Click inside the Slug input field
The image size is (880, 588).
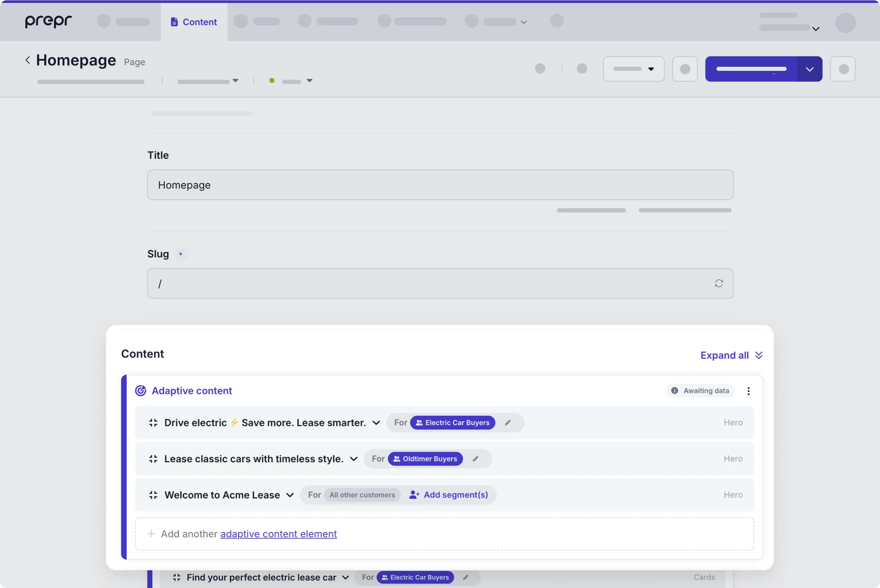(x=413, y=283)
